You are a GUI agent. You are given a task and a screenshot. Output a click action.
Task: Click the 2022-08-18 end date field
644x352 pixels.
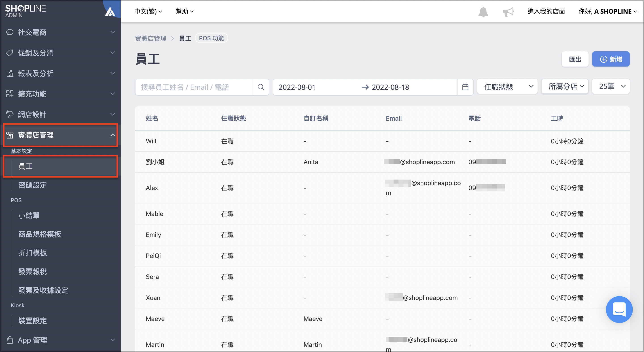click(390, 87)
